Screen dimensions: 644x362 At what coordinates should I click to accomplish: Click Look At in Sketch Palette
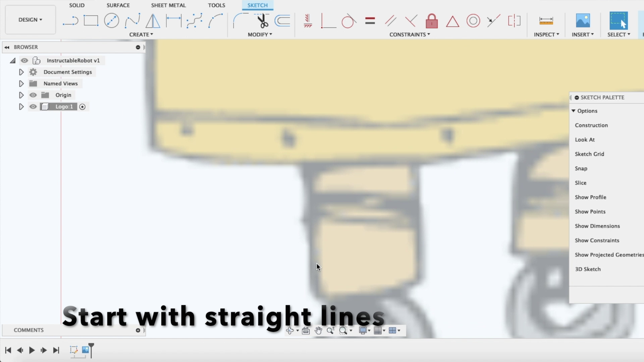(585, 140)
